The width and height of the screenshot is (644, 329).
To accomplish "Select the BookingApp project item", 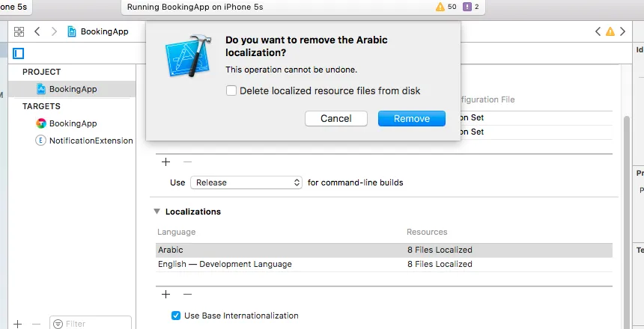I will point(73,89).
